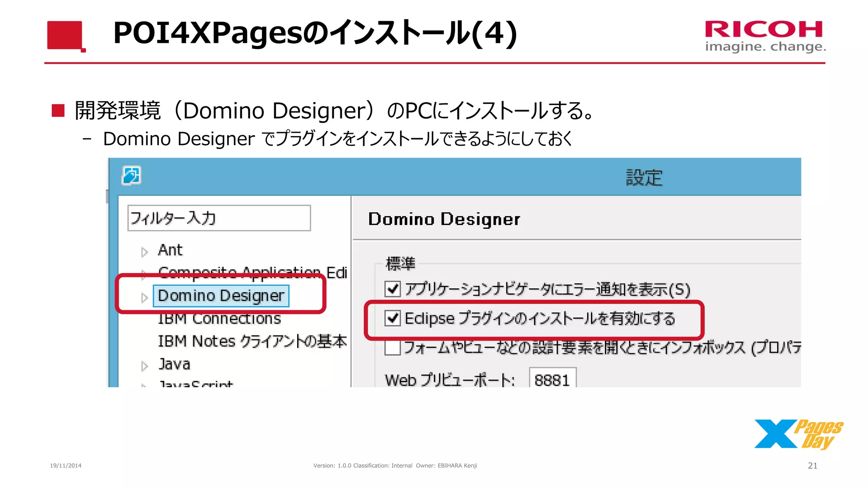868x488 pixels.
Task: Click the filter input text field
Action: [x=219, y=218]
